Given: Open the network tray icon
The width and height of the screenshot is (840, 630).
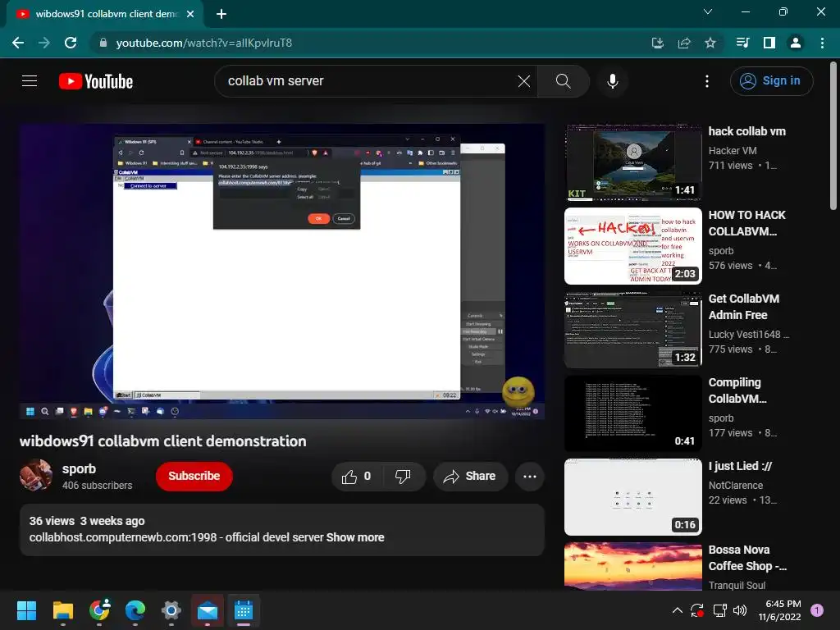Looking at the screenshot, I should point(719,610).
